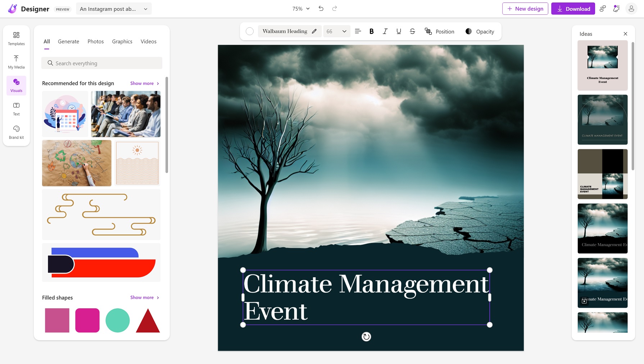Click the Download button
The width and height of the screenshot is (644, 364).
pos(573,9)
